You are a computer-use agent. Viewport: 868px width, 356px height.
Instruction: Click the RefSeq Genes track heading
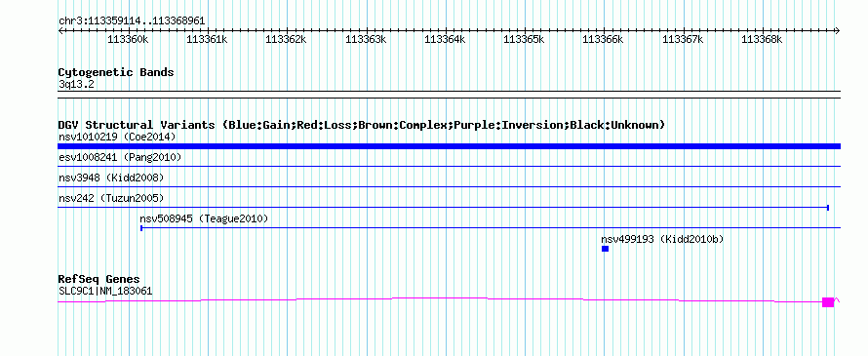pyautogui.click(x=99, y=279)
